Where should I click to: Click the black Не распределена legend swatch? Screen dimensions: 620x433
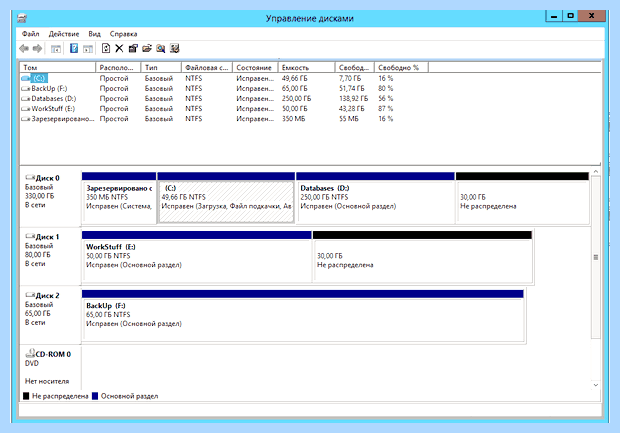(26, 396)
